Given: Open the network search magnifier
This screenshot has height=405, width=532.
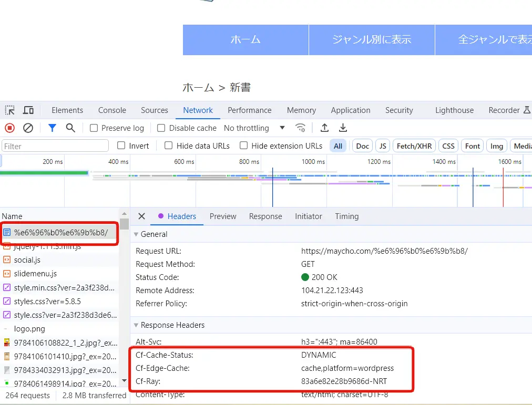Looking at the screenshot, I should 70,128.
